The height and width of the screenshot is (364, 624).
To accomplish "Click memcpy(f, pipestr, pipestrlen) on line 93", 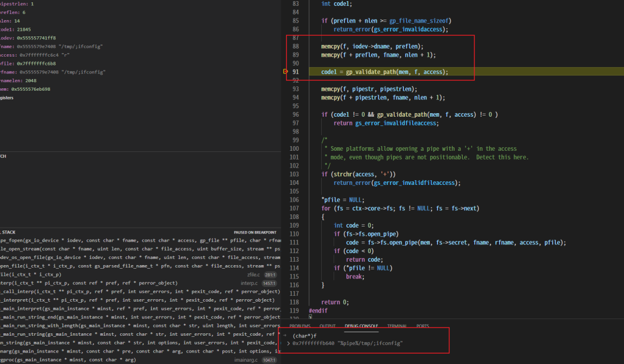I will [x=369, y=89].
